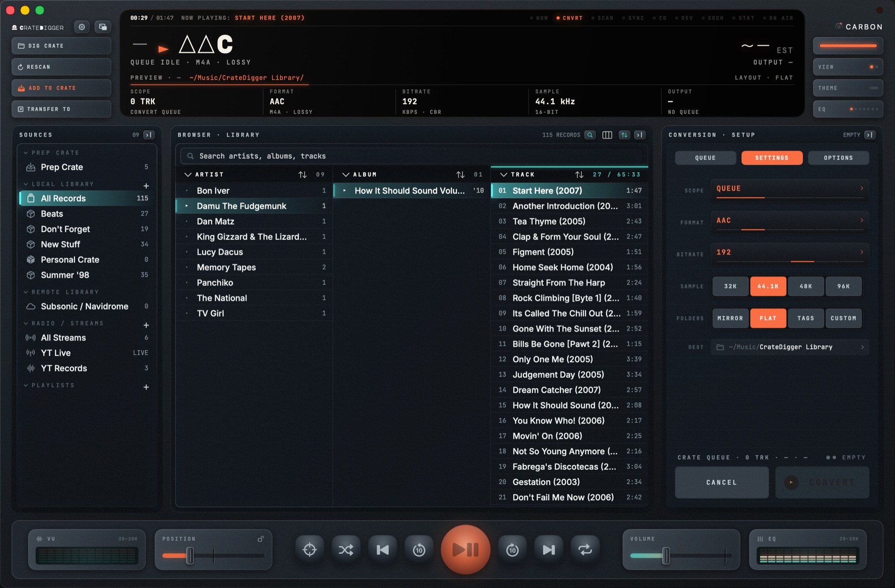Viewport: 895px width, 588px height.
Task: Toggle the Theme switch
Action: 848,88
